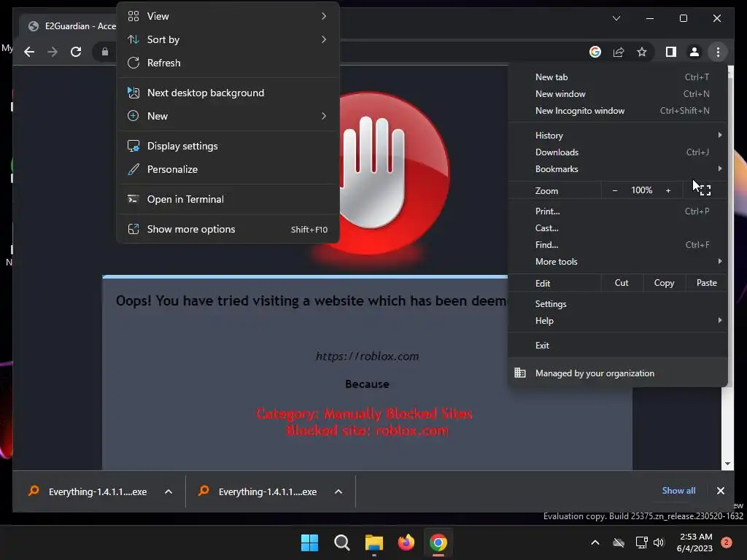Click Exit in Chrome menu
Screen dimensions: 747x560
617,345
